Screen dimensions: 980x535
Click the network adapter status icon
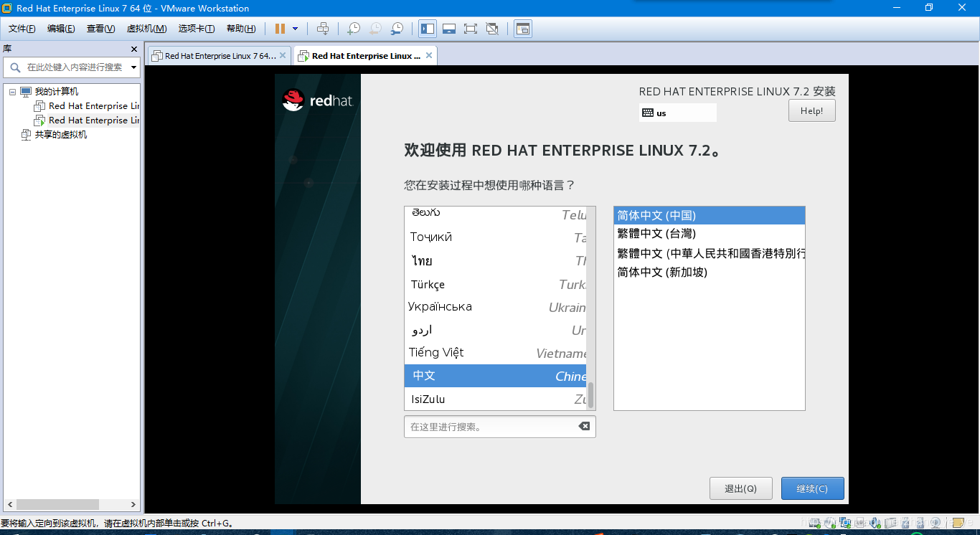(845, 523)
